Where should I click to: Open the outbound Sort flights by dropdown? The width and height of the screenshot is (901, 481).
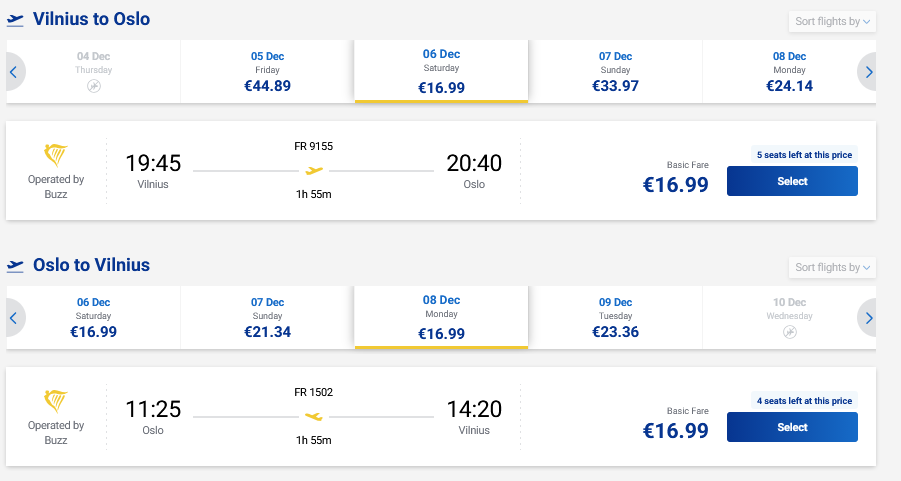pos(832,22)
